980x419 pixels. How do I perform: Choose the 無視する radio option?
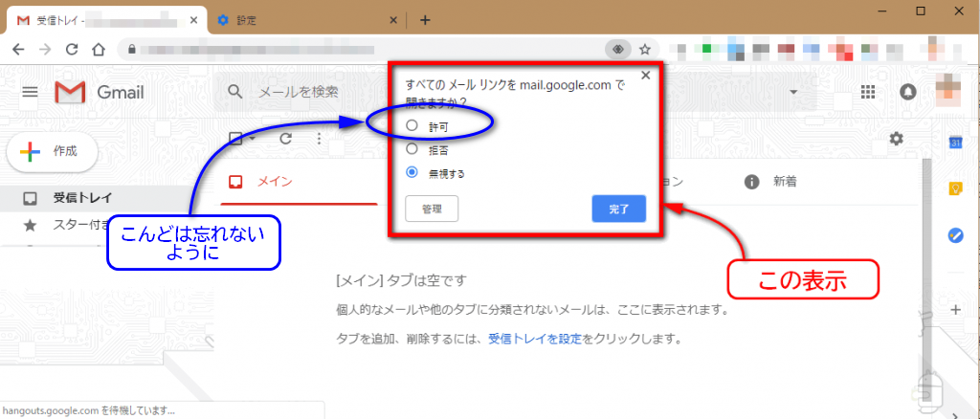click(412, 173)
